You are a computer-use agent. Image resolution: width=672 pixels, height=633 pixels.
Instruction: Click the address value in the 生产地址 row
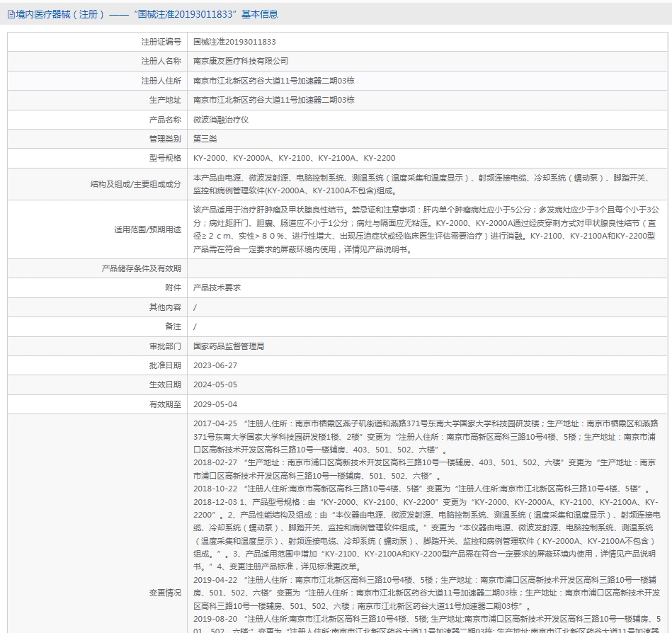click(273, 101)
